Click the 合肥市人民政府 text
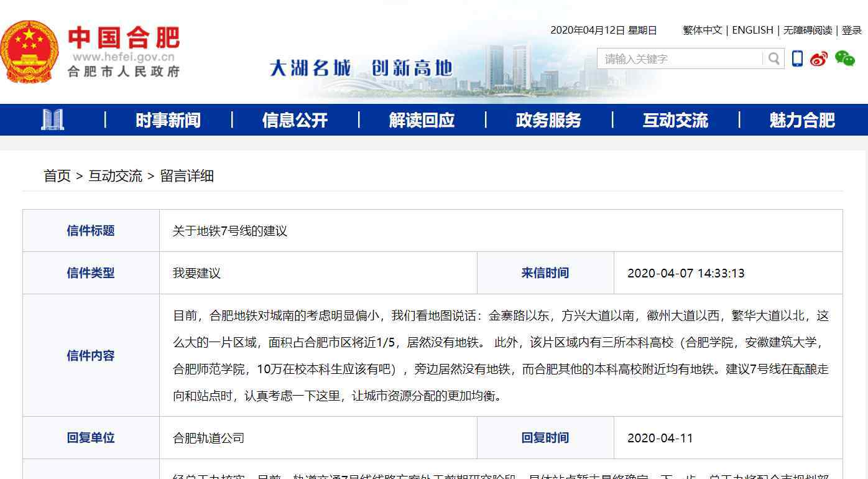This screenshot has height=479, width=868. [124, 72]
